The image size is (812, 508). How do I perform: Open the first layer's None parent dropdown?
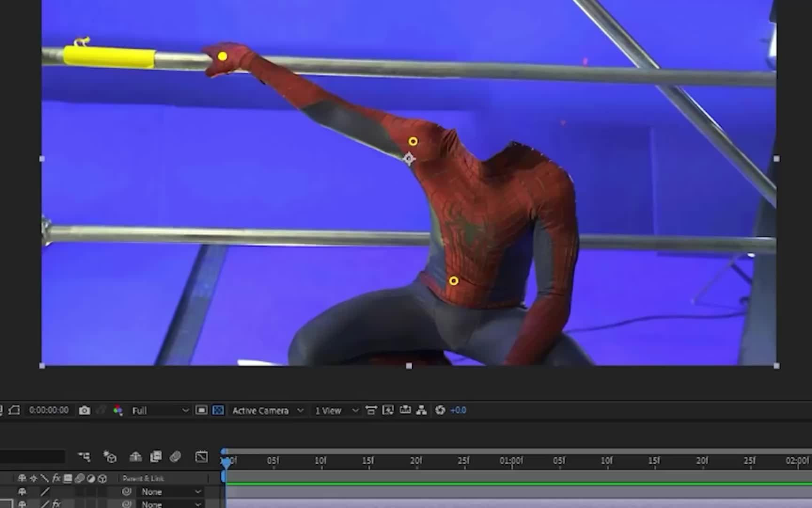[x=171, y=492]
